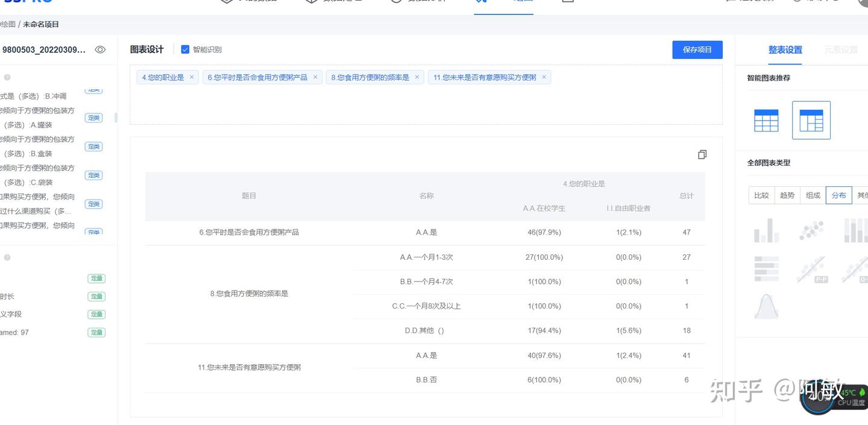Viewport: 868px width, 425px height.
Task: Choose the scatter plot chart icon
Action: tap(811, 230)
